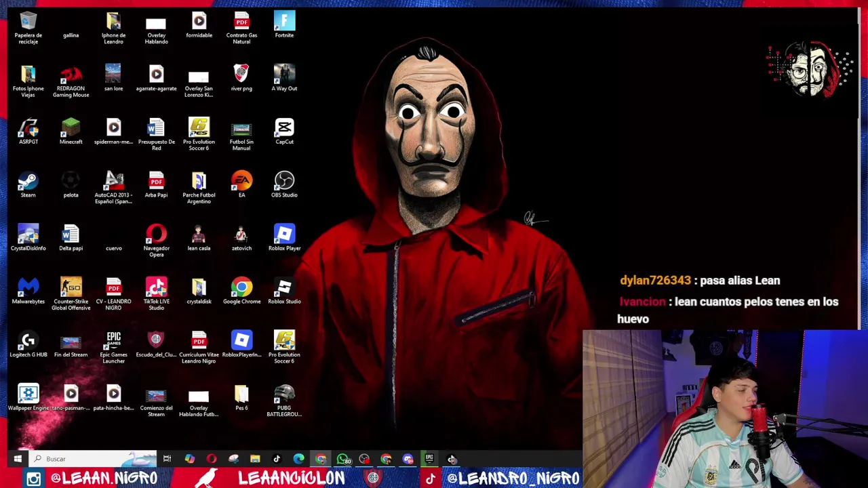Open the pelota desktop icon
The image size is (868, 488).
click(71, 184)
